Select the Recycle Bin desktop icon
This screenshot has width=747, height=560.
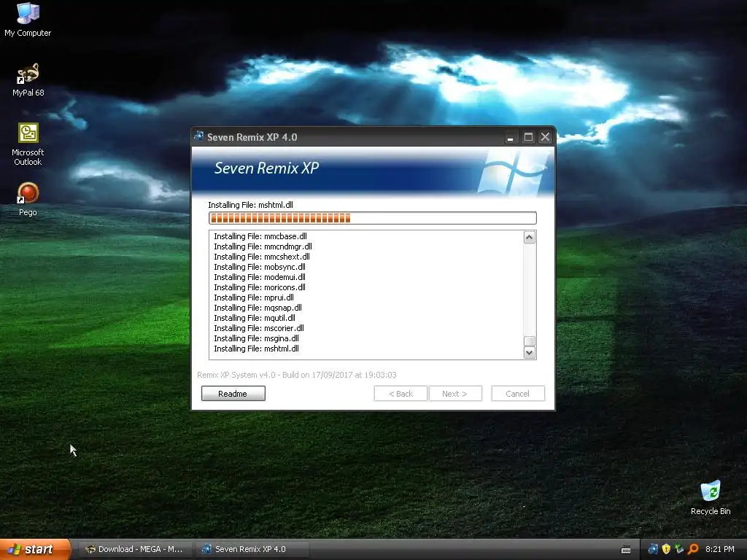click(x=711, y=497)
